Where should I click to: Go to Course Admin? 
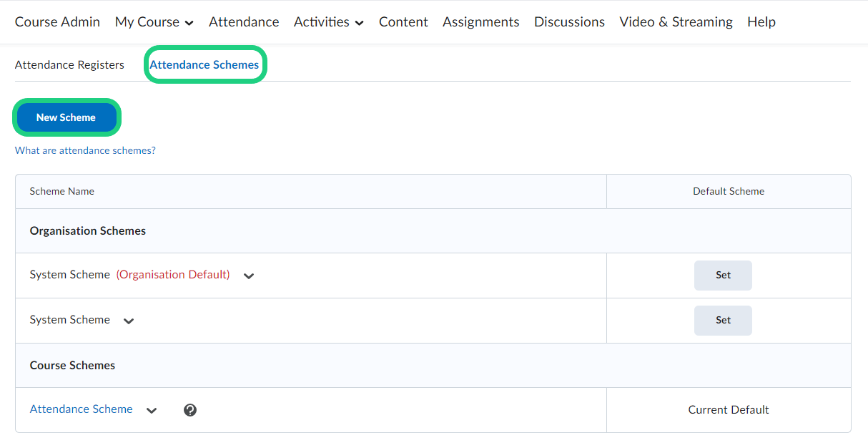(57, 22)
